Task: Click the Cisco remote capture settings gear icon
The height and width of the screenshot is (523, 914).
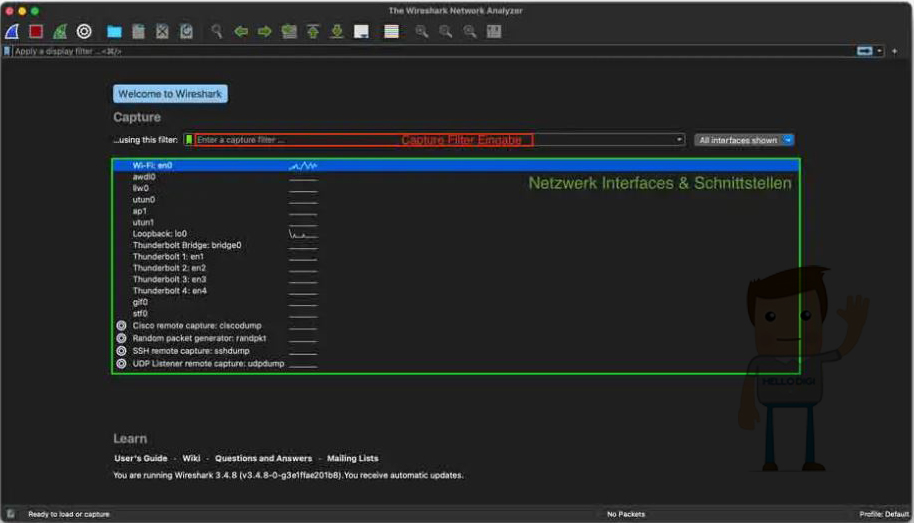Action: pyautogui.click(x=121, y=326)
